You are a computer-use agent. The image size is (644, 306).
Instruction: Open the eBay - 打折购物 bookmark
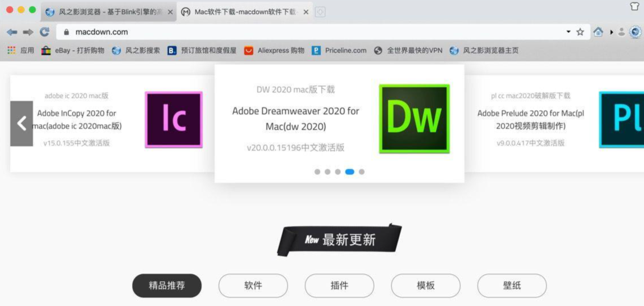pos(73,51)
